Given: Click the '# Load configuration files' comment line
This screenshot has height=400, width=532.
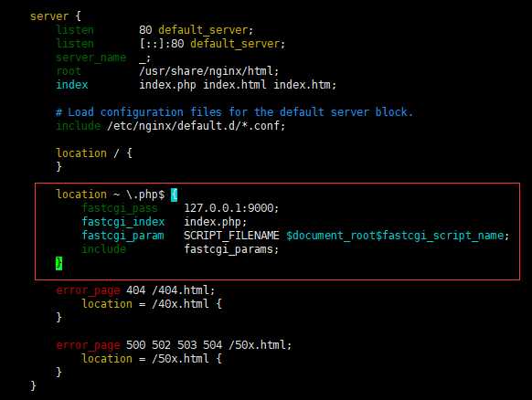Looking at the screenshot, I should 234,112.
